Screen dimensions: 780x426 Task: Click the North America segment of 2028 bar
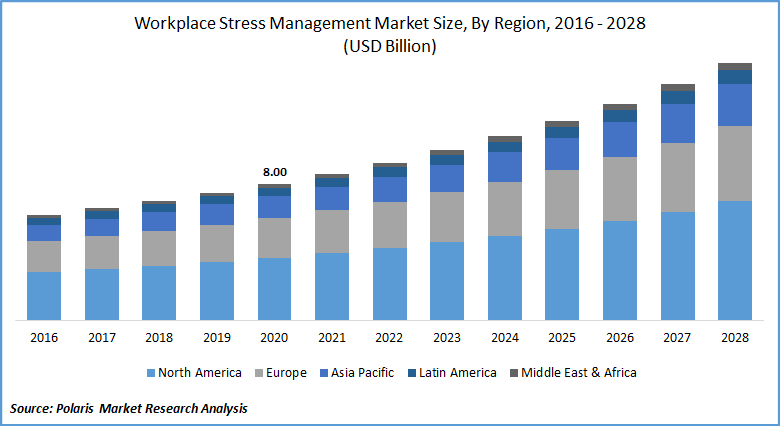735,260
